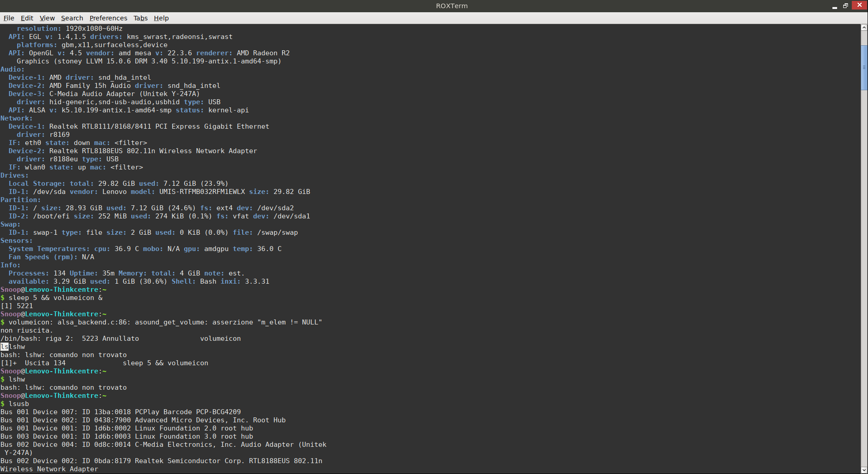This screenshot has height=474, width=868.
Task: Click the 'Local Storage:' label
Action: (x=37, y=184)
